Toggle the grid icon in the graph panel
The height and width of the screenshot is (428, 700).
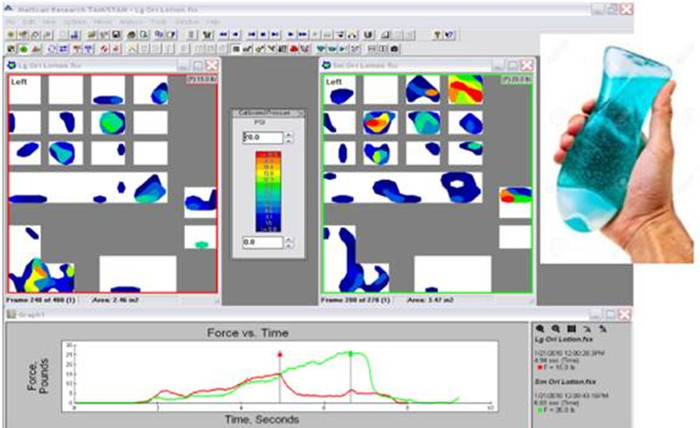pos(571,329)
